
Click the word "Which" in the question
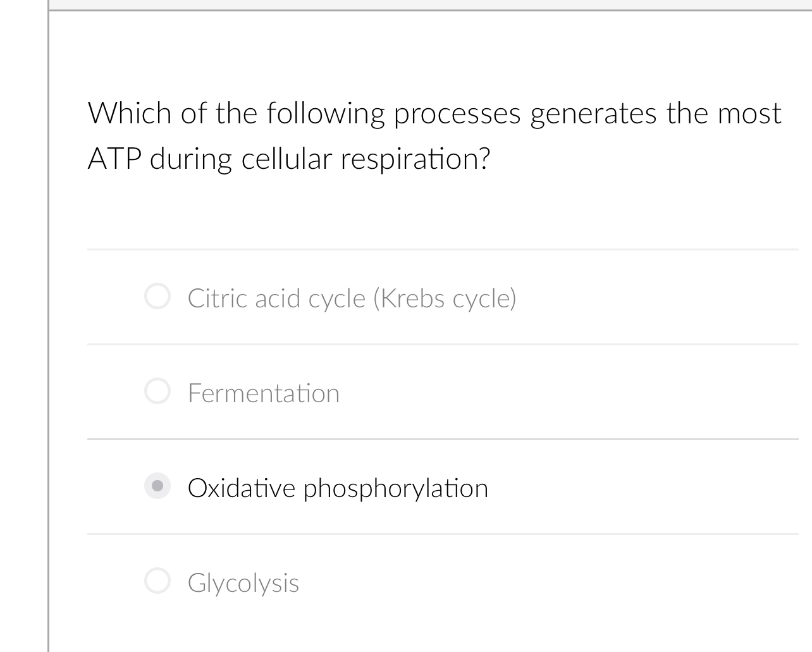point(130,114)
